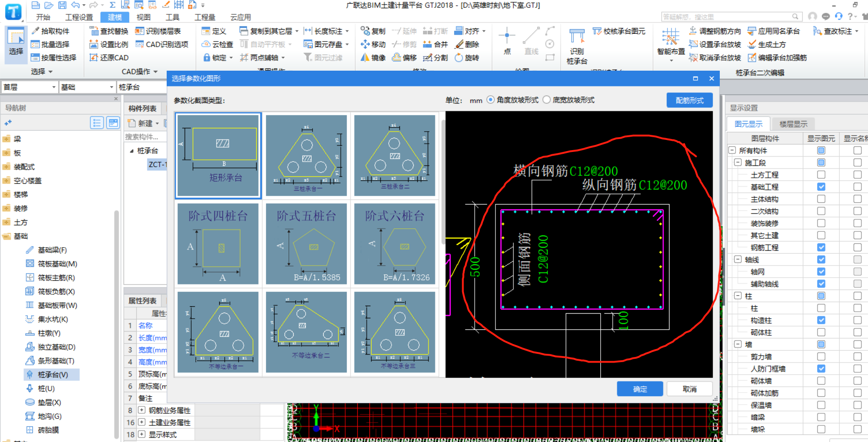868x442 pixels.
Task: Click the 旋转 rotate tool
Action: (467, 58)
